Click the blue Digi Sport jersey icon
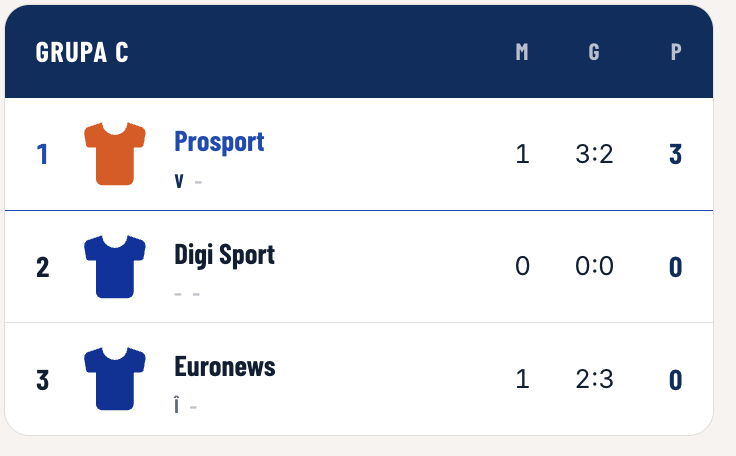This screenshot has width=736, height=456. 115,266
